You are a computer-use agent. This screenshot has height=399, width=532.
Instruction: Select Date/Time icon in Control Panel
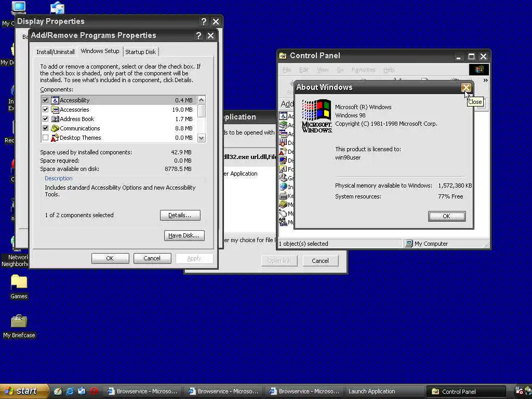click(283, 142)
